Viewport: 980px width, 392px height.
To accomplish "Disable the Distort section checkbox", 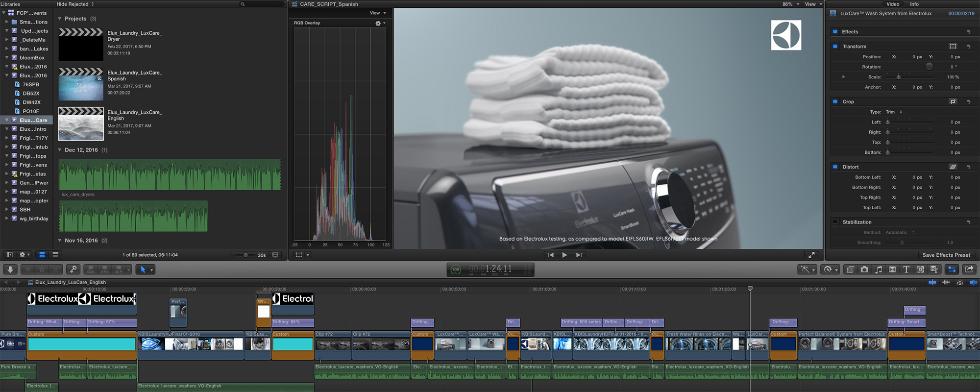I will [x=835, y=167].
